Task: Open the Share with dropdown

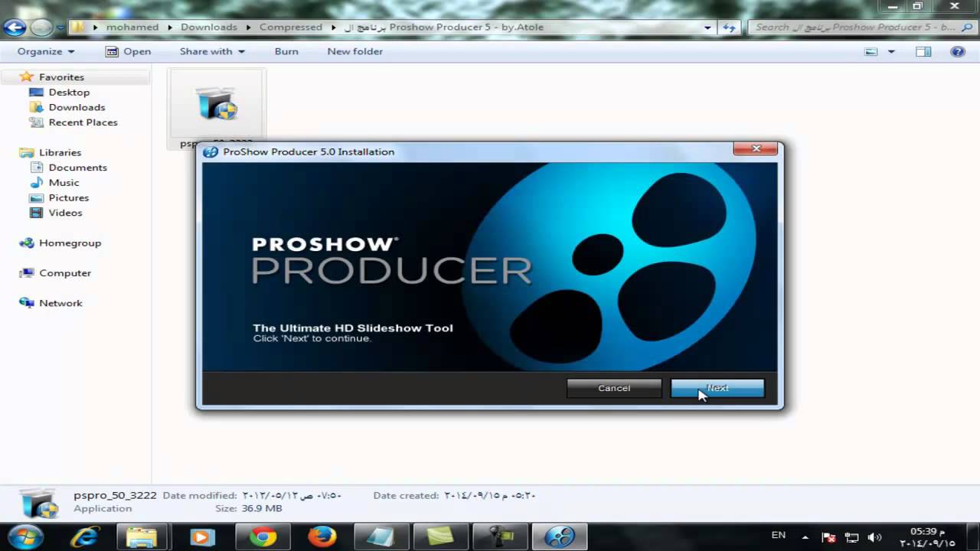Action: tap(212, 51)
